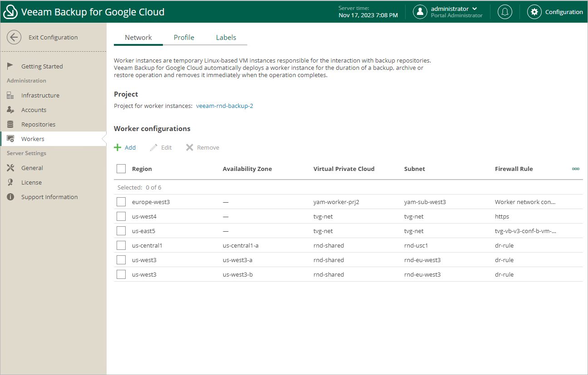Click the Repositories database icon

(10, 124)
